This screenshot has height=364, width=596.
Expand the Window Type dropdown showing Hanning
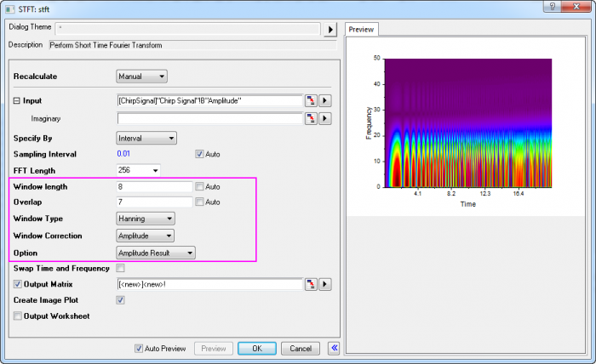click(145, 219)
